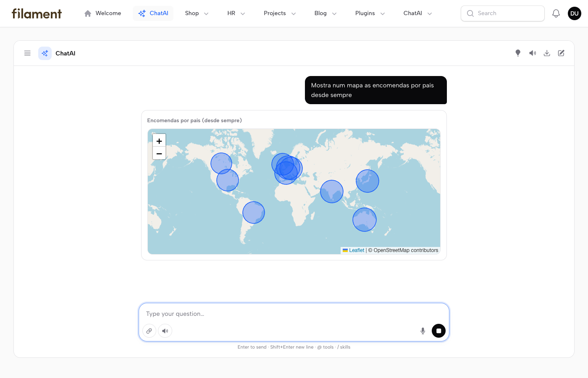
Task: Expand the Blog dropdown menu
Action: [x=325, y=13]
